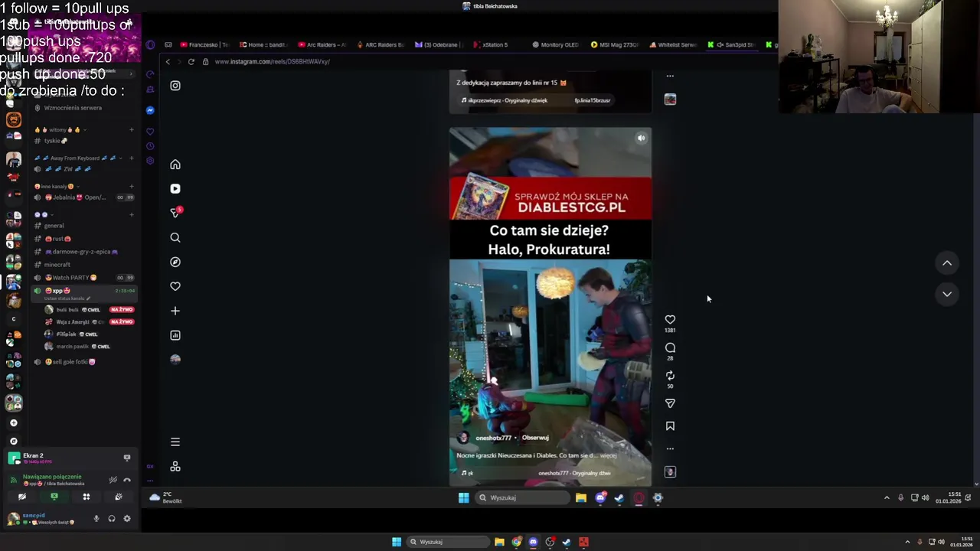This screenshot has height=551, width=980.
Task: Switch to the Arc Raiders YouTube tab
Action: [322, 44]
